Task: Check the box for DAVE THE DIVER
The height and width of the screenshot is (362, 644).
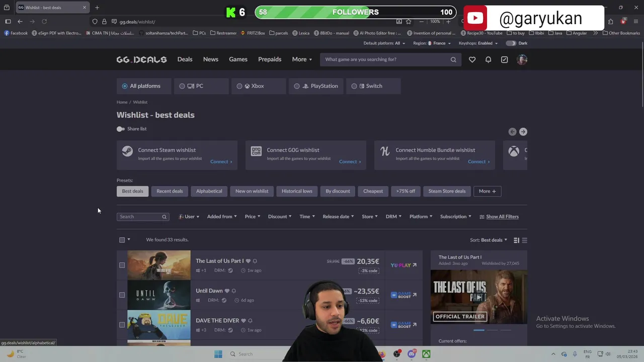Action: click(x=122, y=324)
